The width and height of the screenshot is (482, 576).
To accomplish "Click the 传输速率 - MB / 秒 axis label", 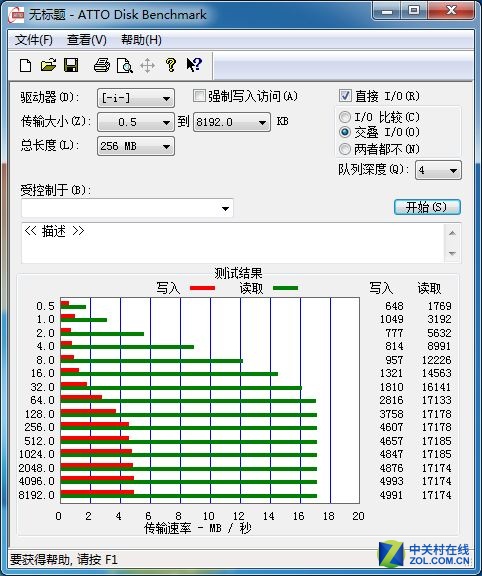I will (197, 528).
